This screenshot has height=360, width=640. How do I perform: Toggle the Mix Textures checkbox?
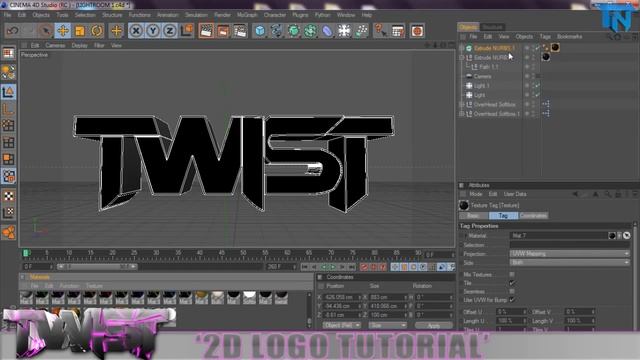512,274
